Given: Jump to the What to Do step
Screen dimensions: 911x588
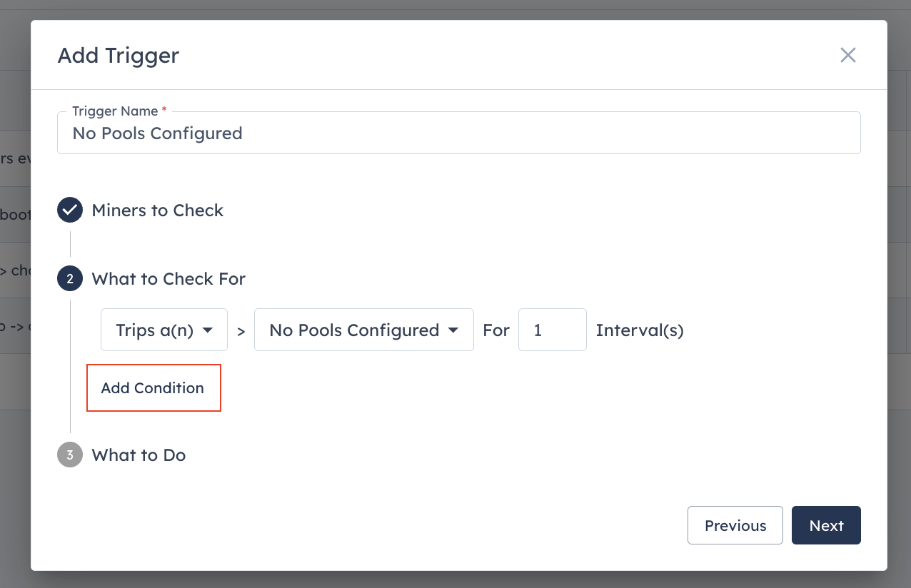Looking at the screenshot, I should click(139, 455).
